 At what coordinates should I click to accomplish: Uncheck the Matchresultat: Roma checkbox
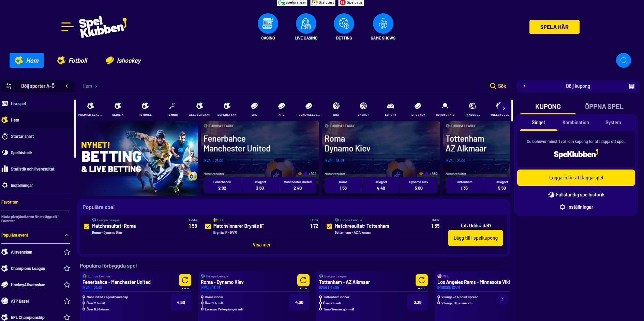click(87, 226)
